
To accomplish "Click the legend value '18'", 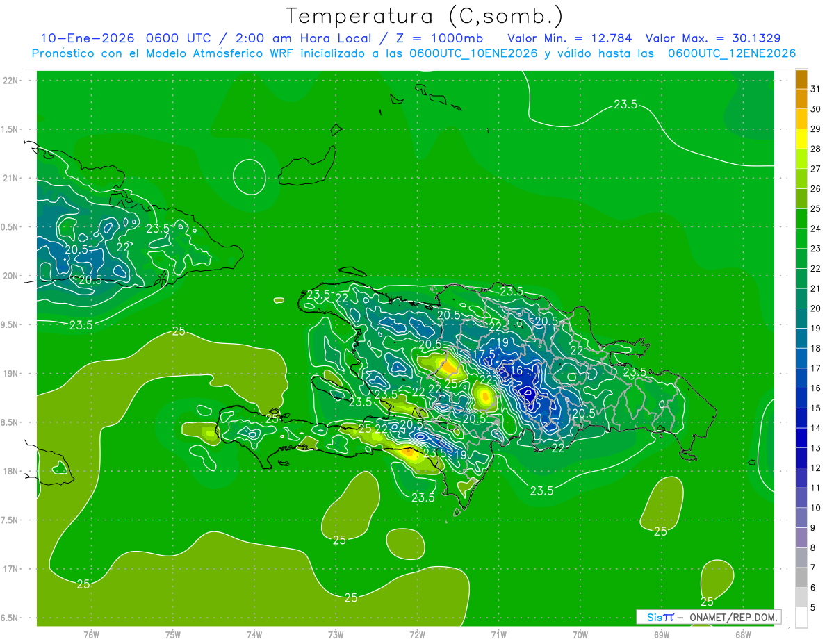I will (815, 348).
